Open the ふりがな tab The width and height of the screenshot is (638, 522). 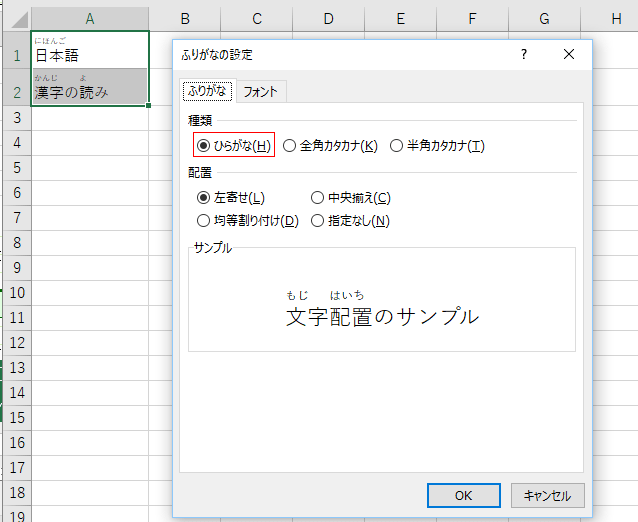pos(208,92)
